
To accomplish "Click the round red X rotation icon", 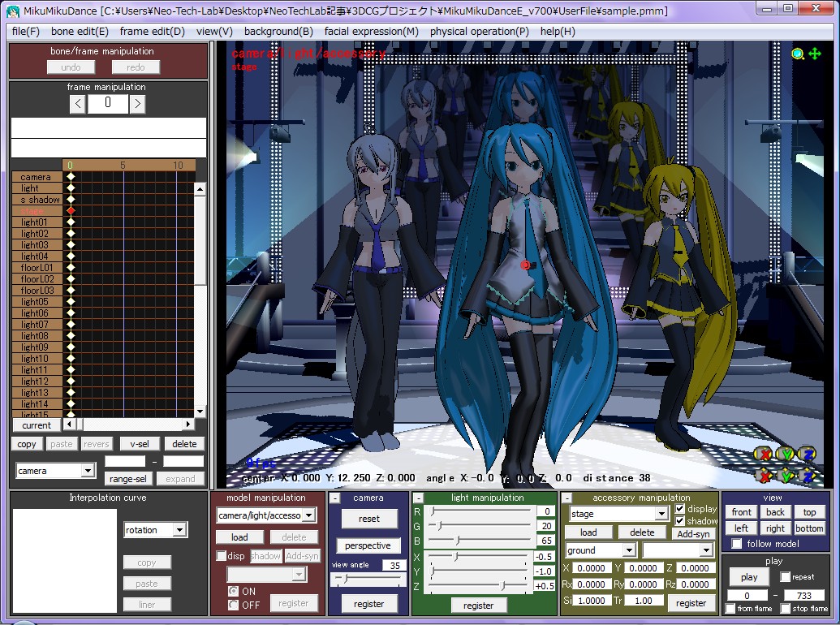I will [765, 455].
